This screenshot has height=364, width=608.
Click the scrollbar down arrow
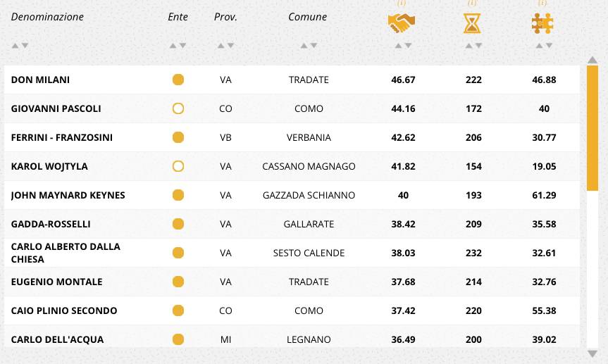[x=592, y=353]
